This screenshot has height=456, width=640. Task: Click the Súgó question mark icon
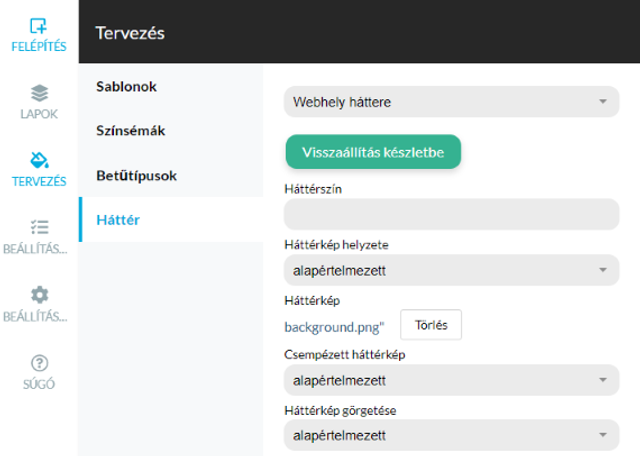pos(39,363)
